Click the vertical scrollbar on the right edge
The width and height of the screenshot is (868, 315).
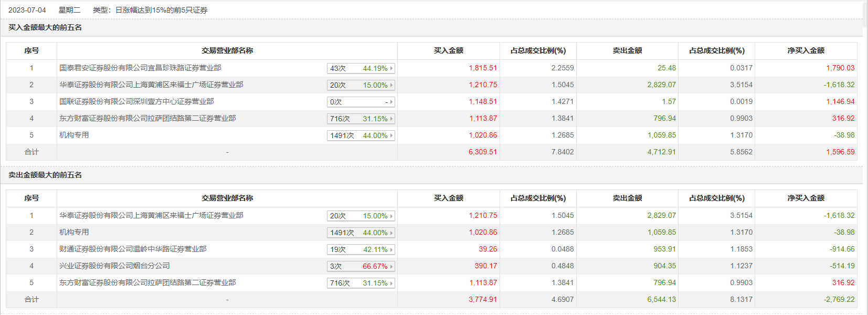(x=865, y=157)
